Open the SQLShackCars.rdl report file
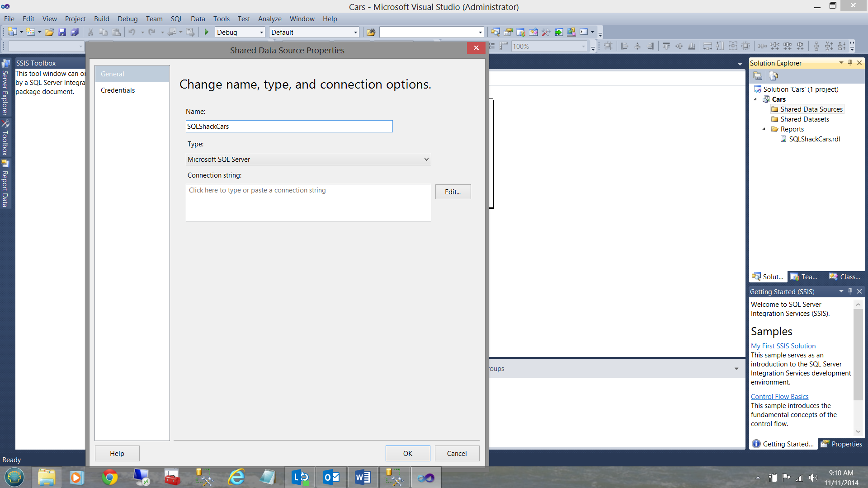Image resolution: width=868 pixels, height=488 pixels. pyautogui.click(x=814, y=139)
